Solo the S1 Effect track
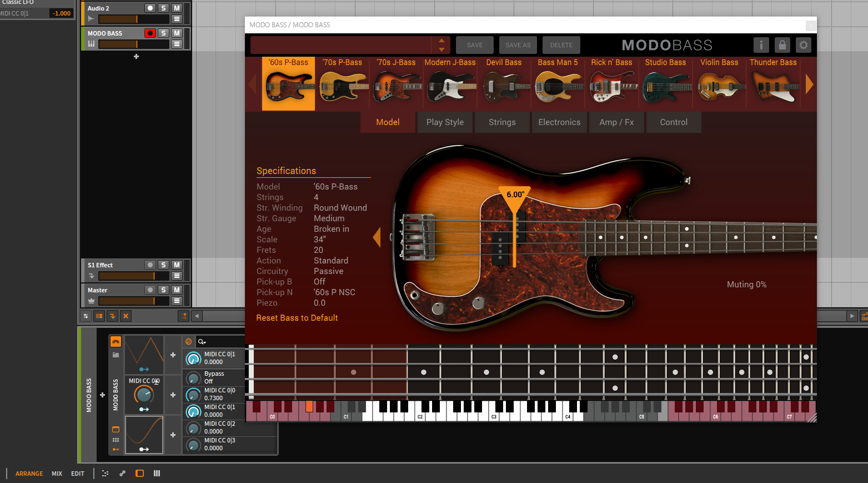The height and width of the screenshot is (483, 868). click(163, 265)
